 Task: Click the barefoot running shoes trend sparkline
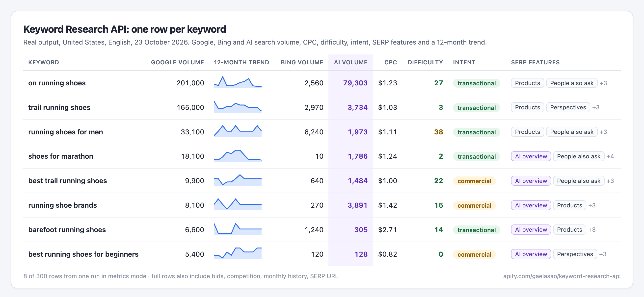coord(238,228)
